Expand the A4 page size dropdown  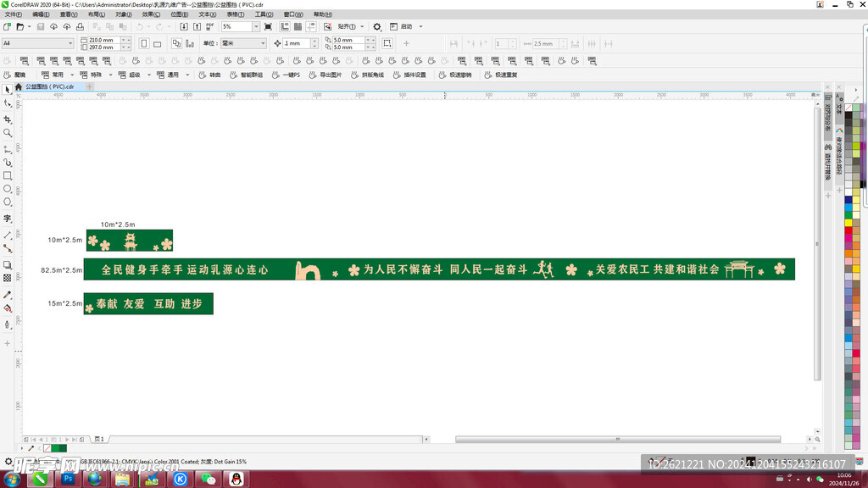[x=70, y=43]
